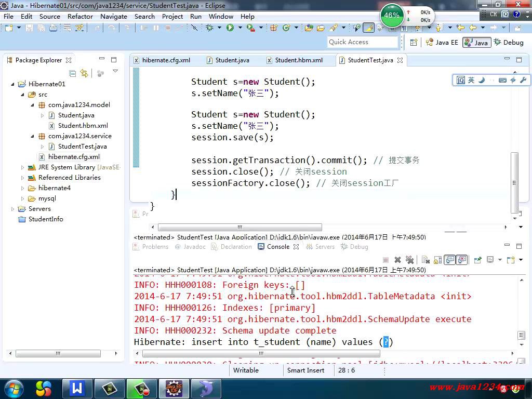This screenshot has height=399, width=532.
Task: Click the Last Edit Location arrow icon
Action: pos(460,28)
